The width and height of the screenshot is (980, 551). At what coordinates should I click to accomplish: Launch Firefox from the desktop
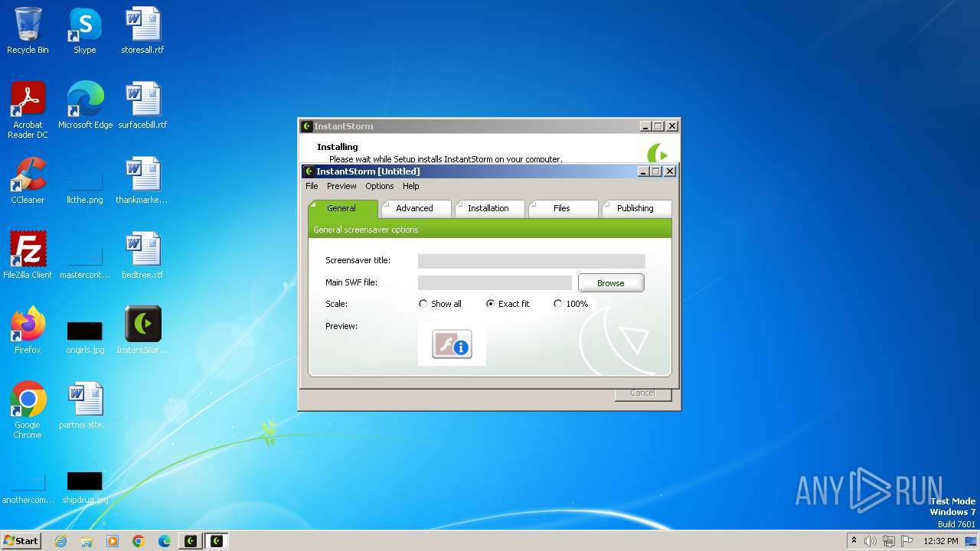pyautogui.click(x=28, y=331)
